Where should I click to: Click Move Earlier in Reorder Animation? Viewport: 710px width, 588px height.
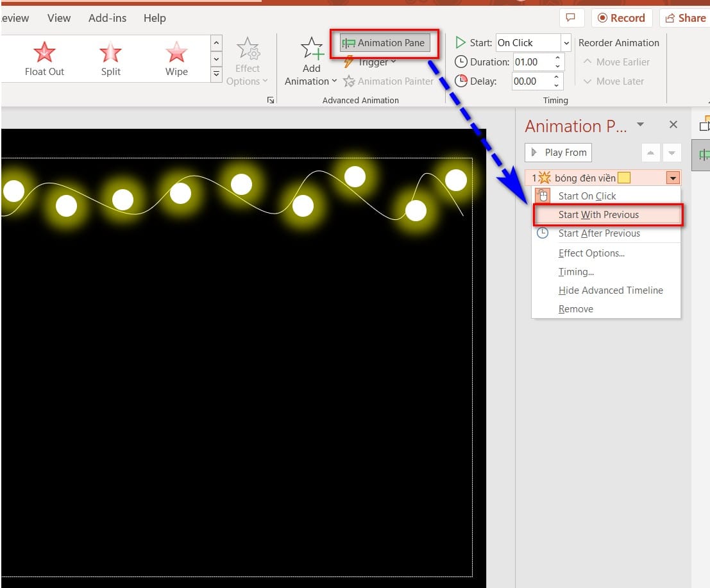tap(617, 62)
